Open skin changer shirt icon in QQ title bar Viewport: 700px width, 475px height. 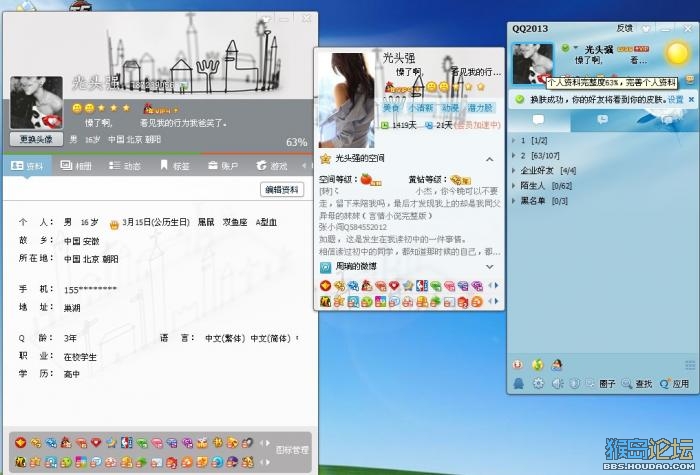pos(646,29)
